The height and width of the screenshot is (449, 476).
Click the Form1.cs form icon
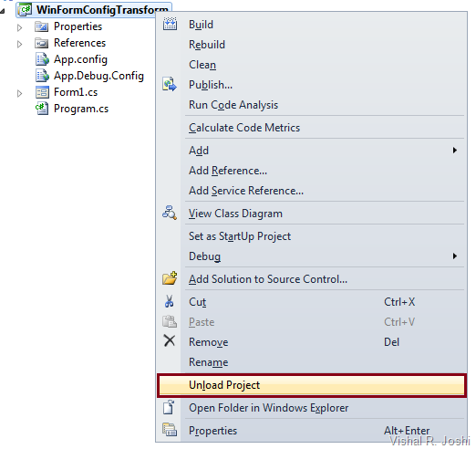click(x=42, y=92)
